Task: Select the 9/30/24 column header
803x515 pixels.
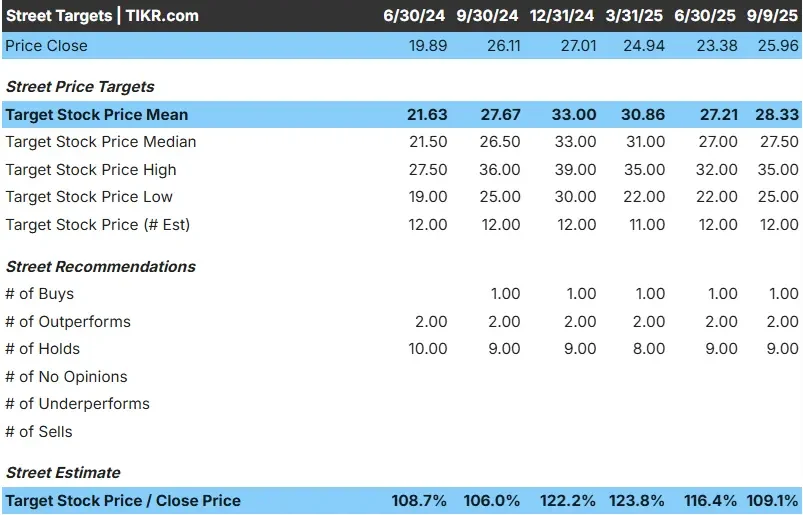Action: click(x=487, y=16)
